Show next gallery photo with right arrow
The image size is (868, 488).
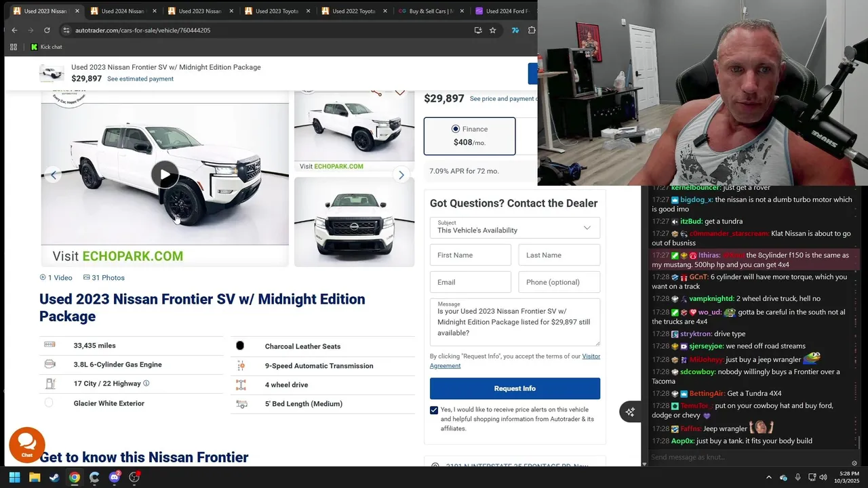(401, 175)
